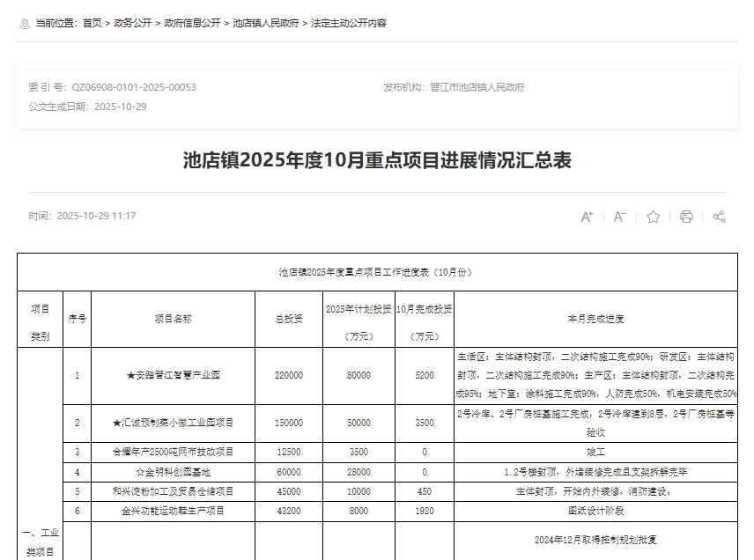Click the 安踏晋江智慧产业园 project cell
This screenshot has width=754, height=560.
(173, 375)
